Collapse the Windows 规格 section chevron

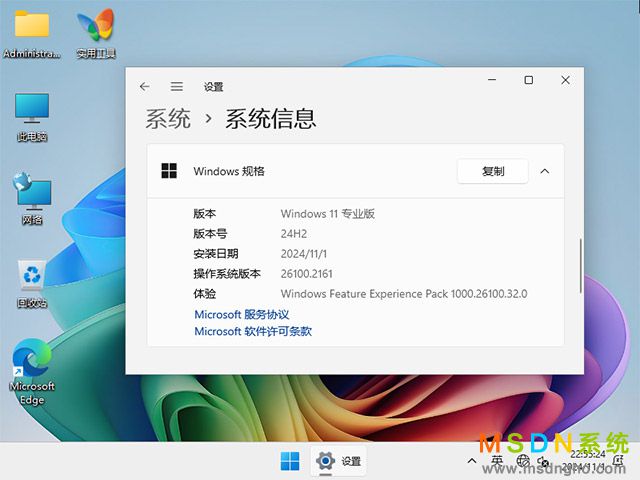click(544, 171)
